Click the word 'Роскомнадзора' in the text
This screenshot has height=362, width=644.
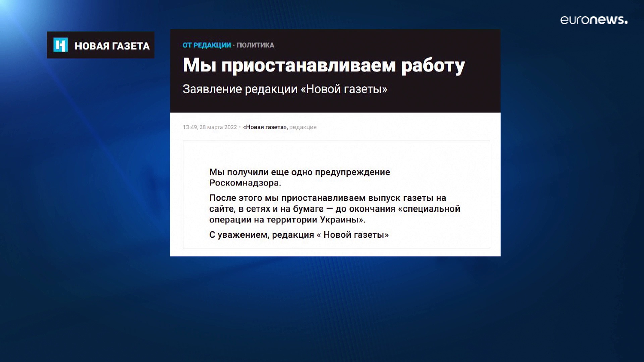[x=244, y=183]
